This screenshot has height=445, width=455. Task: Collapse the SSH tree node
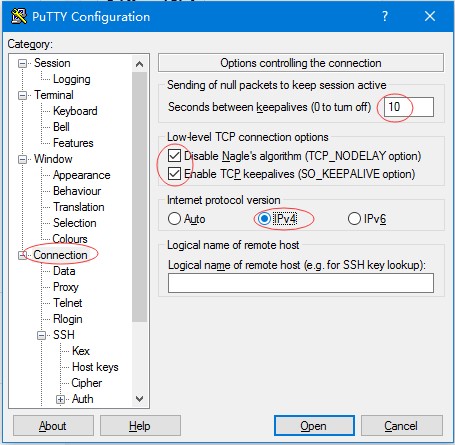coord(41,335)
